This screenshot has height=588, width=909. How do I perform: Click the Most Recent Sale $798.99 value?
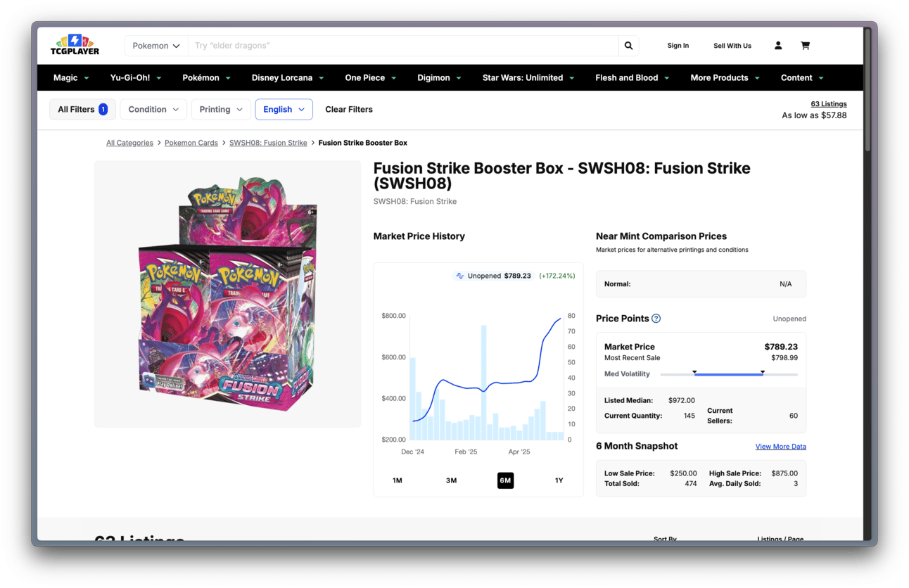tap(784, 358)
